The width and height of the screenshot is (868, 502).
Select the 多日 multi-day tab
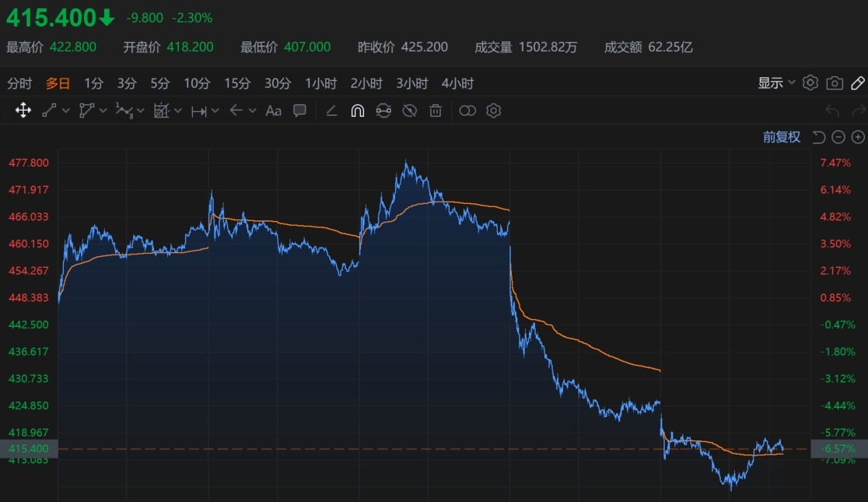coord(58,84)
